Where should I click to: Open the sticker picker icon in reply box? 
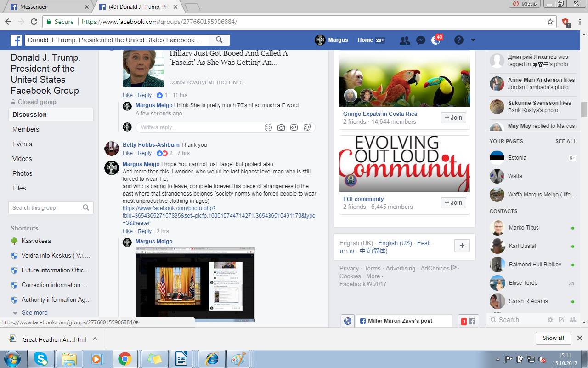tap(307, 127)
